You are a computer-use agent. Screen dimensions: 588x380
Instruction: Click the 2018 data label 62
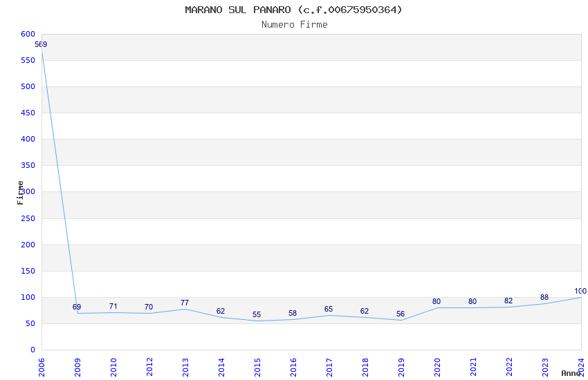tap(365, 311)
